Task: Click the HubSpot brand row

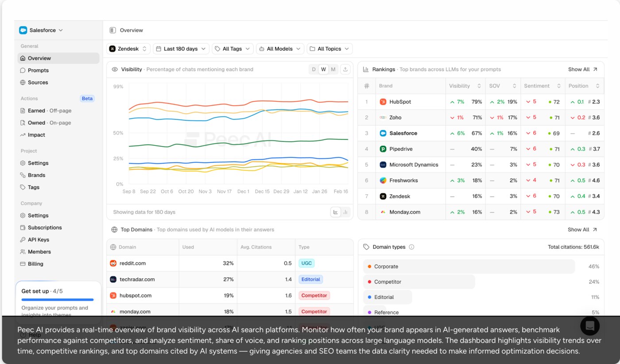Action: coord(481,102)
